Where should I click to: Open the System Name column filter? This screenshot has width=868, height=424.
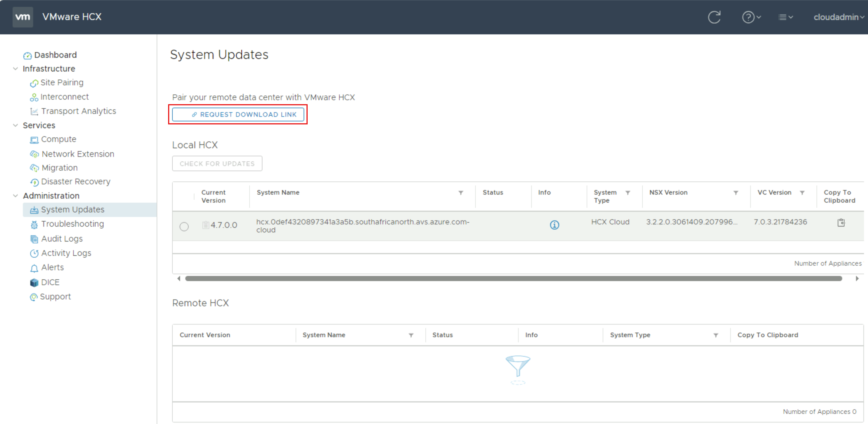click(x=461, y=193)
